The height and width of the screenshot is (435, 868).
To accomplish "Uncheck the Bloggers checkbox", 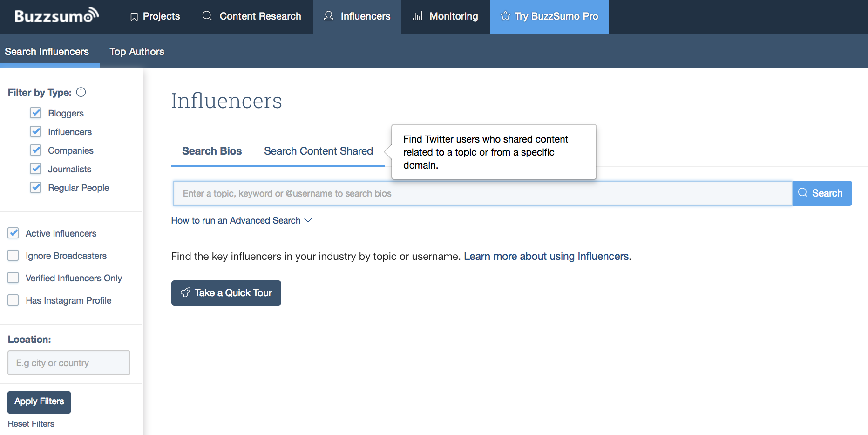I will point(35,113).
